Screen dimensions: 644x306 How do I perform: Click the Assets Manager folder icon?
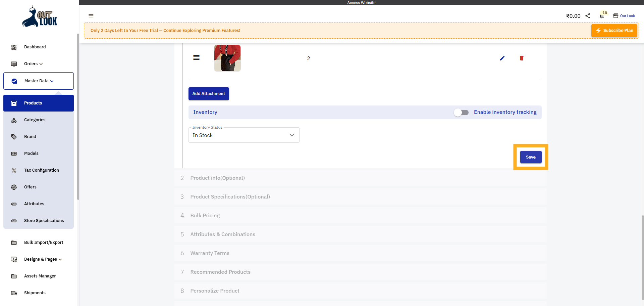pyautogui.click(x=14, y=276)
